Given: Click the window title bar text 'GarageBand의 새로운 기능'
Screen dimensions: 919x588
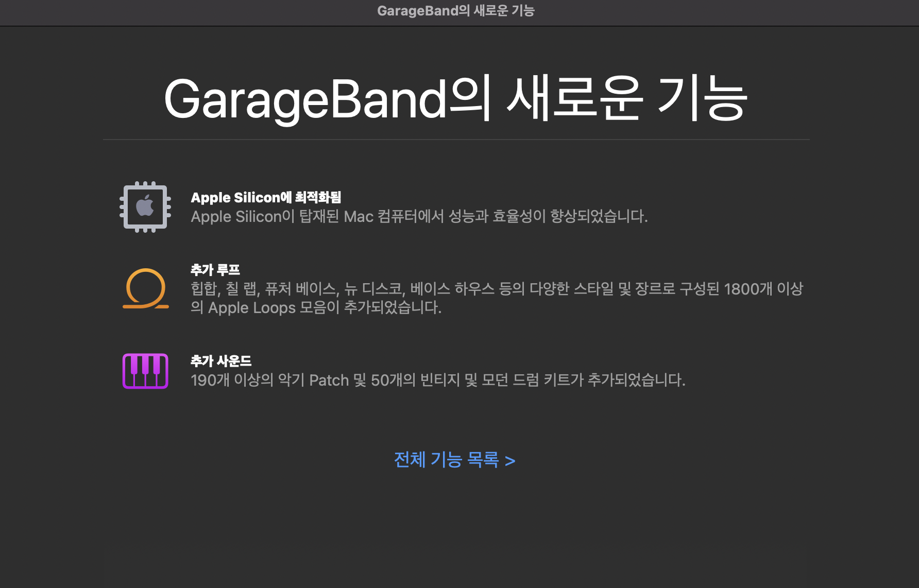Looking at the screenshot, I should coord(456,11).
